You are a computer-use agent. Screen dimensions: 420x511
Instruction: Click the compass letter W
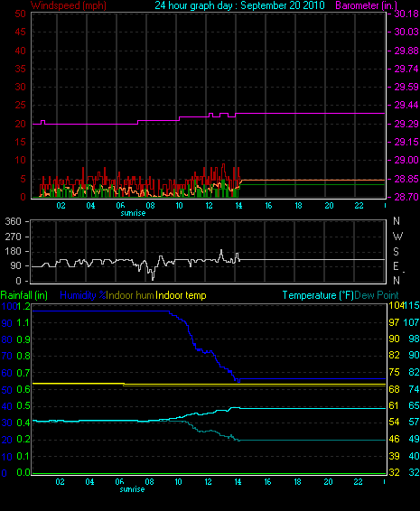(397, 237)
